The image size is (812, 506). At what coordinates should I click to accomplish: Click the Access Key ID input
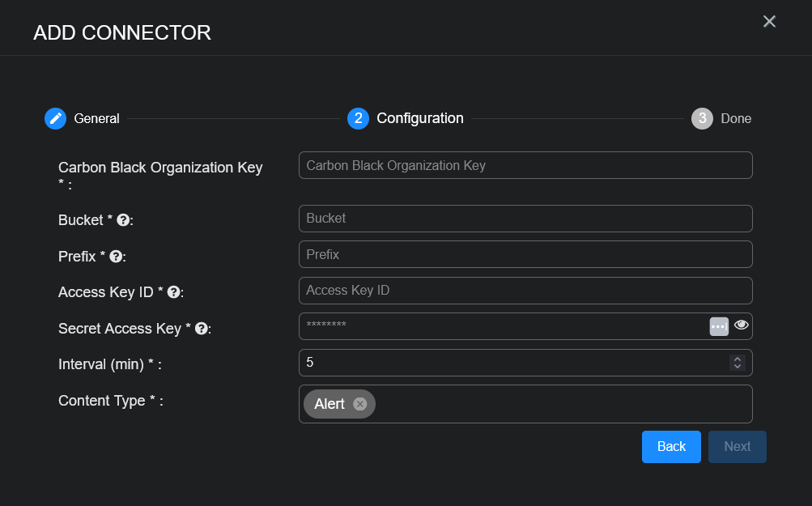tap(525, 291)
